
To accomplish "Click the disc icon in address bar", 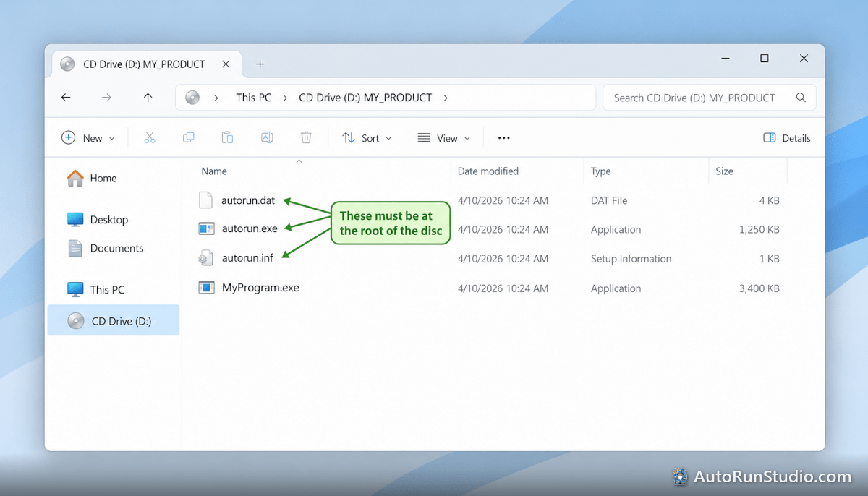I will 192,98.
